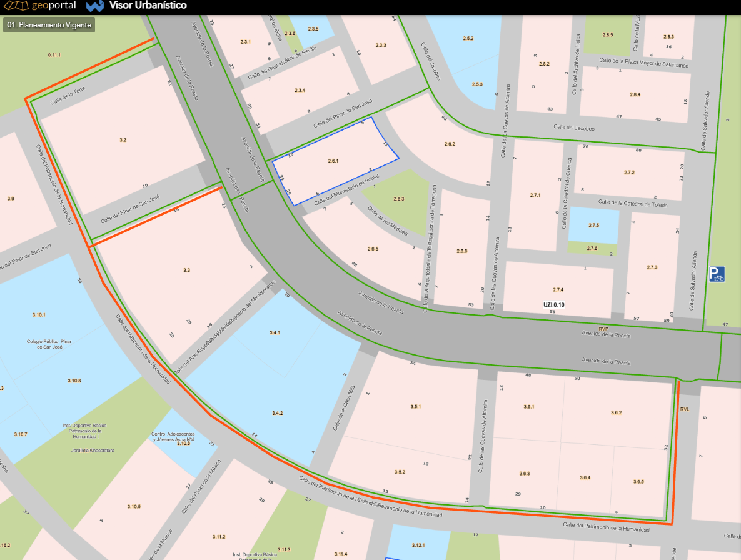The height and width of the screenshot is (560, 741).
Task: Click the Visor Urbanístico title text
Action: [148, 5]
